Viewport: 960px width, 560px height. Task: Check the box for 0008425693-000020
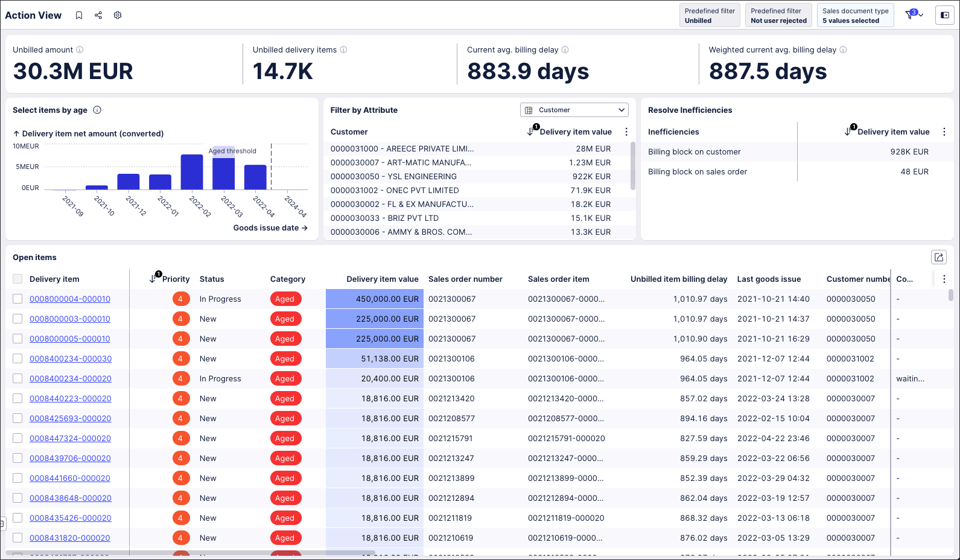tap(17, 418)
